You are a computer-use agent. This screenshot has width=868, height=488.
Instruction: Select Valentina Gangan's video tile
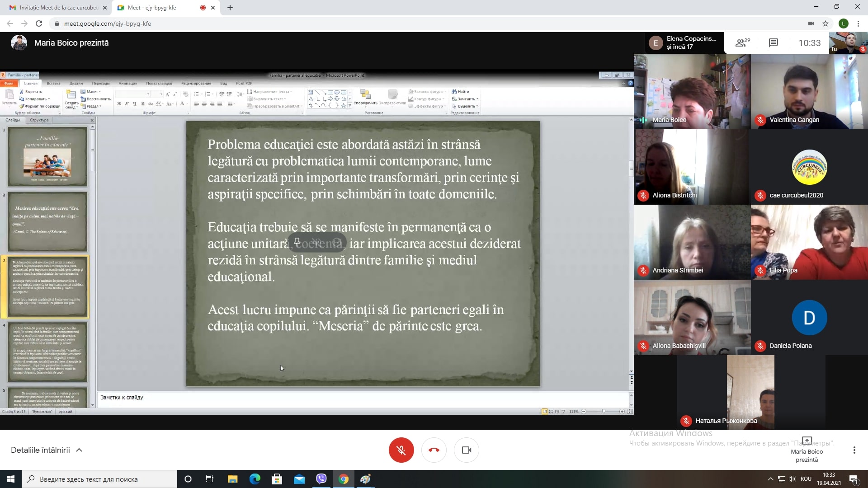[x=809, y=92]
